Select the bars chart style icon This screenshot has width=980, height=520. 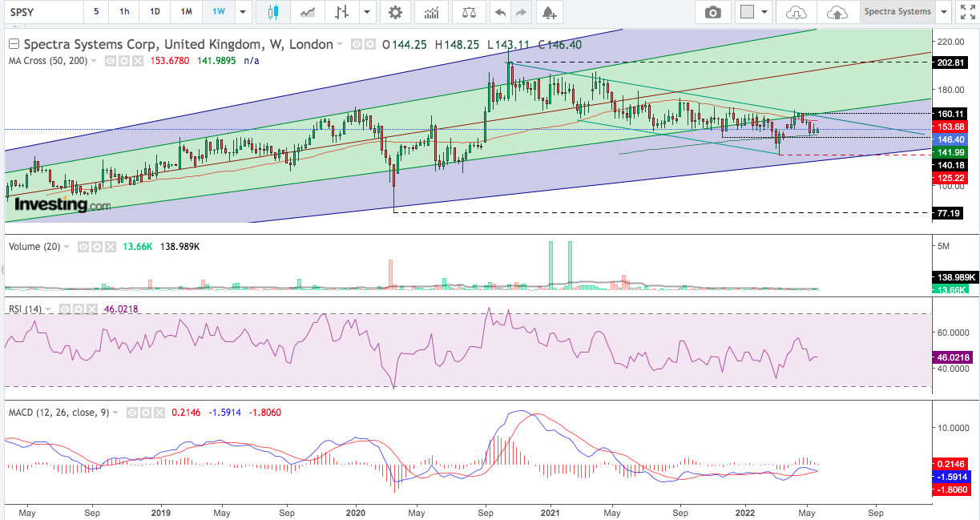coord(342,12)
